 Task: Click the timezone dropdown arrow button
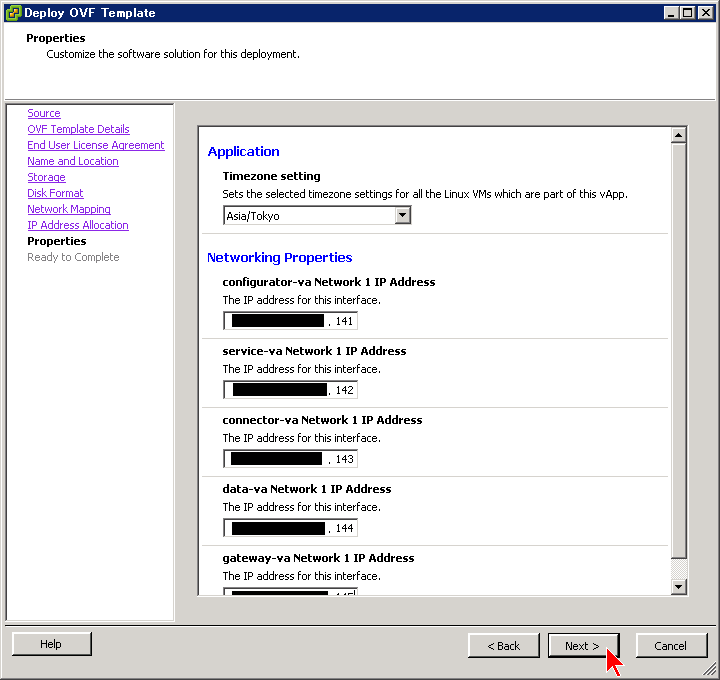tap(402, 215)
